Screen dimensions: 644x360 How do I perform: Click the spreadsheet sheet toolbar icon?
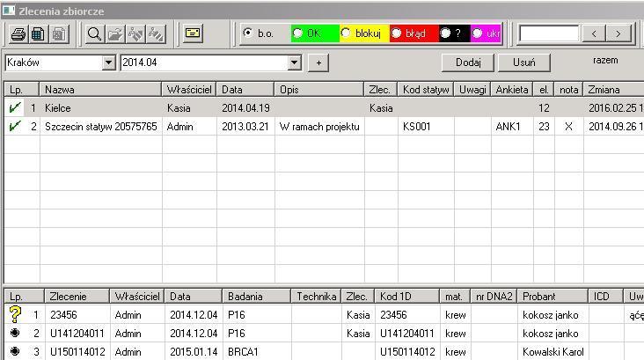(x=38, y=33)
